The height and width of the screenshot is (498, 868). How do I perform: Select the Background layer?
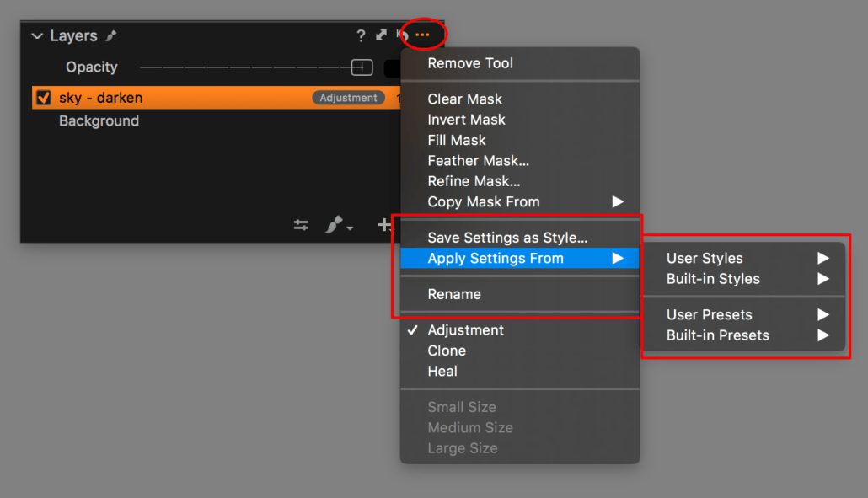99,120
